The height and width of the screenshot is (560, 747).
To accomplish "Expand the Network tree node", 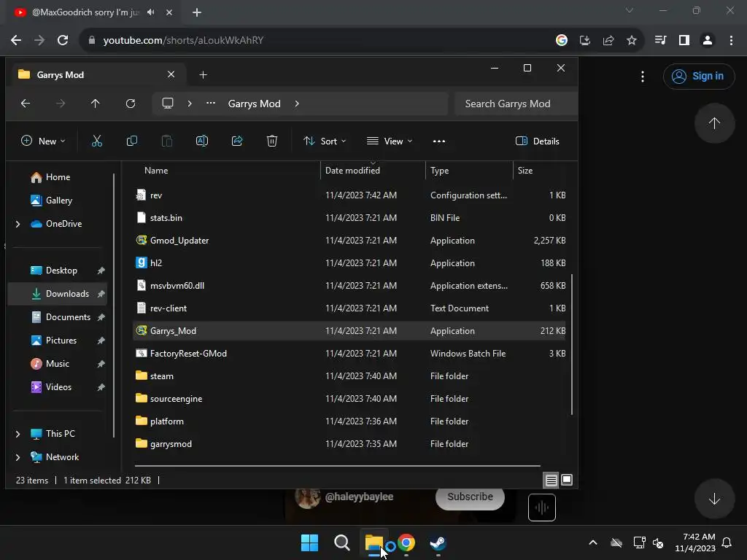I will point(18,457).
